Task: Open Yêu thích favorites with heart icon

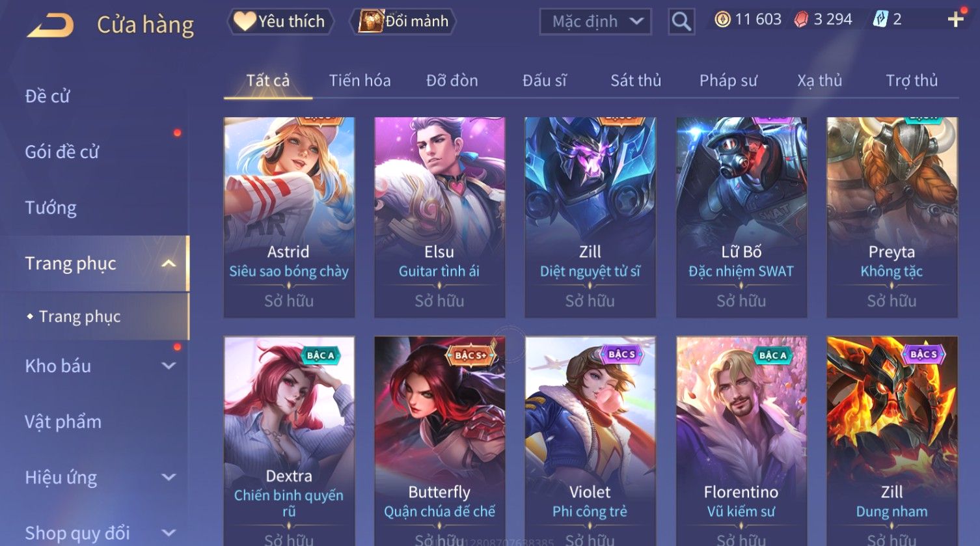Action: coord(280,21)
